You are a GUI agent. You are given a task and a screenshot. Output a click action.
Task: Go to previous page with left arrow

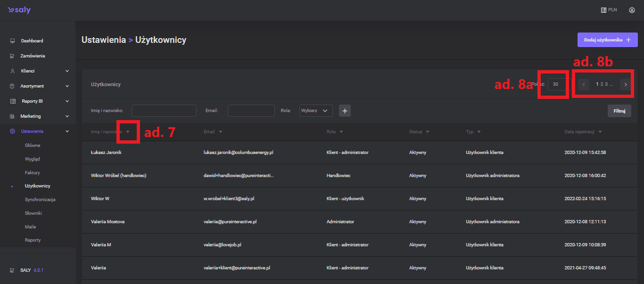584,85
